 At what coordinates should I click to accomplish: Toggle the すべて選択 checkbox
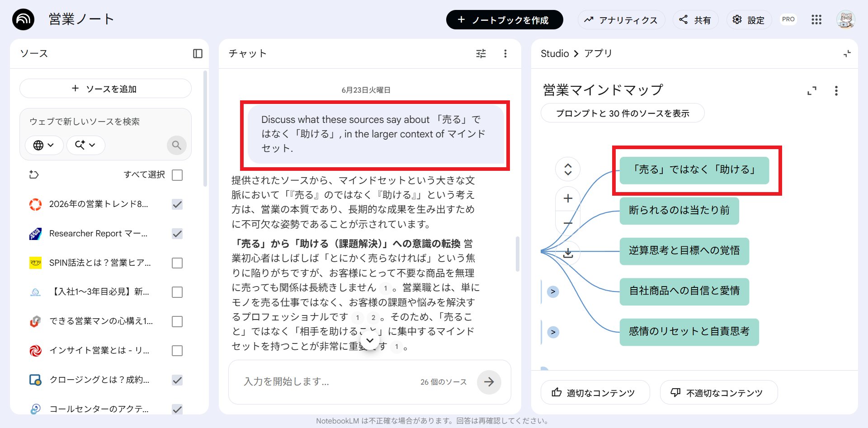177,175
